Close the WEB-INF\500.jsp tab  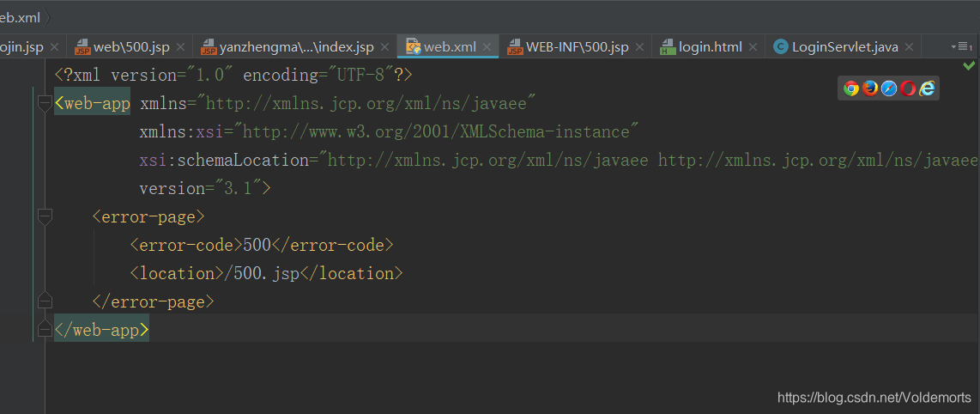click(639, 47)
